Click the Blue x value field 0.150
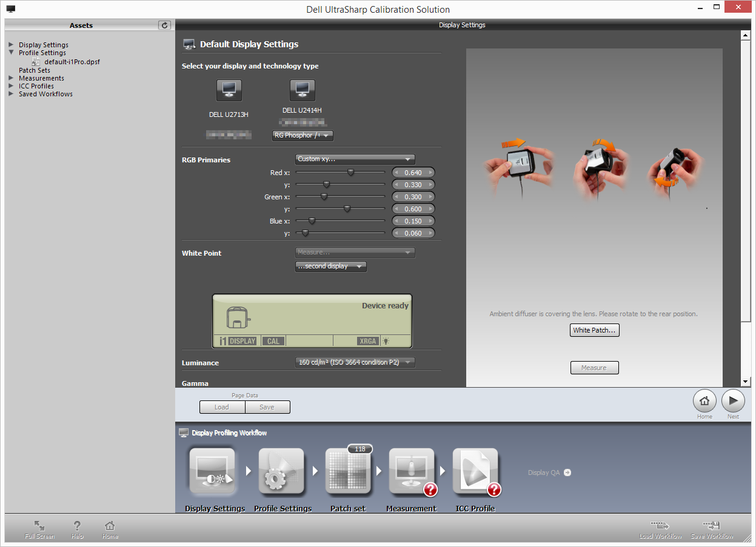 tap(413, 221)
